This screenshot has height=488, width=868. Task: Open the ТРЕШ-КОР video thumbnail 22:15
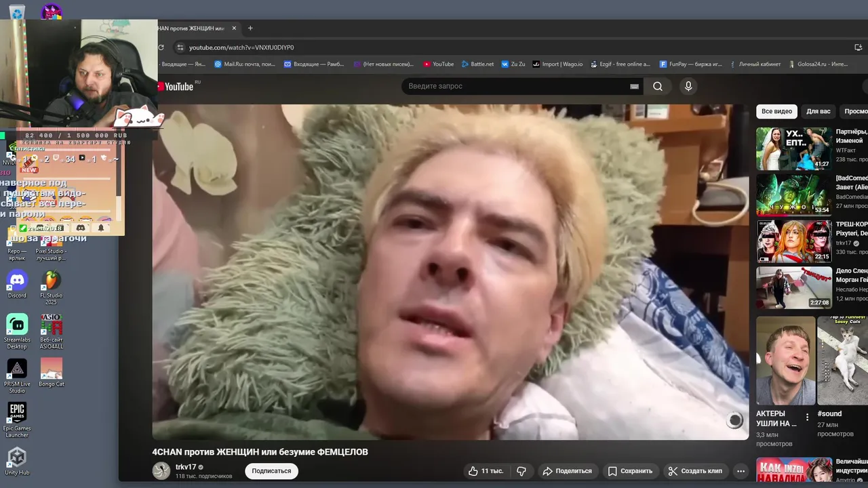pos(794,241)
